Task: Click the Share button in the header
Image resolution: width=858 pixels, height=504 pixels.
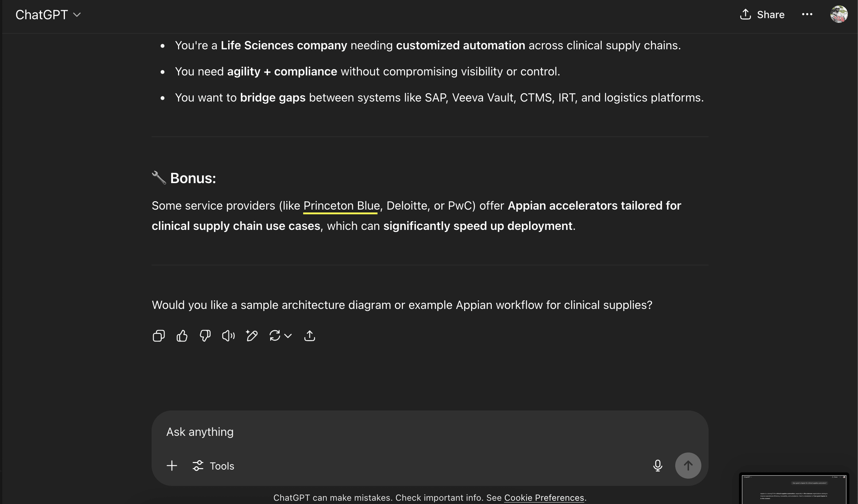Action: [762, 15]
